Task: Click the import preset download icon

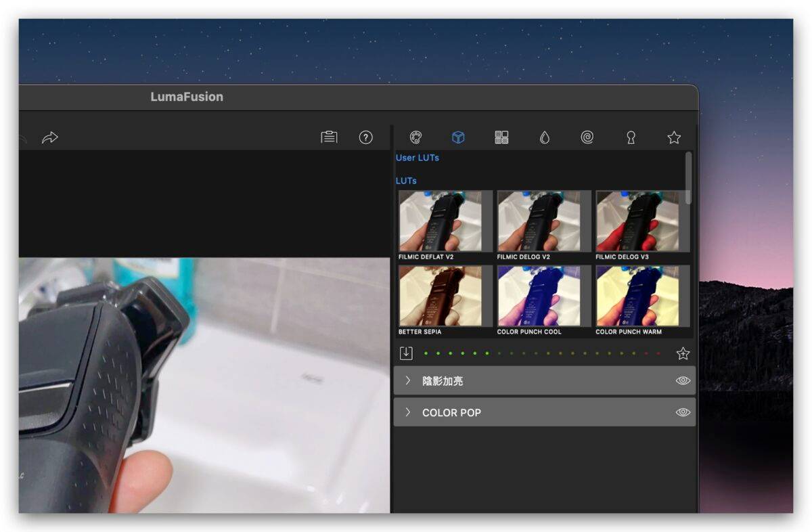Action: (x=406, y=353)
